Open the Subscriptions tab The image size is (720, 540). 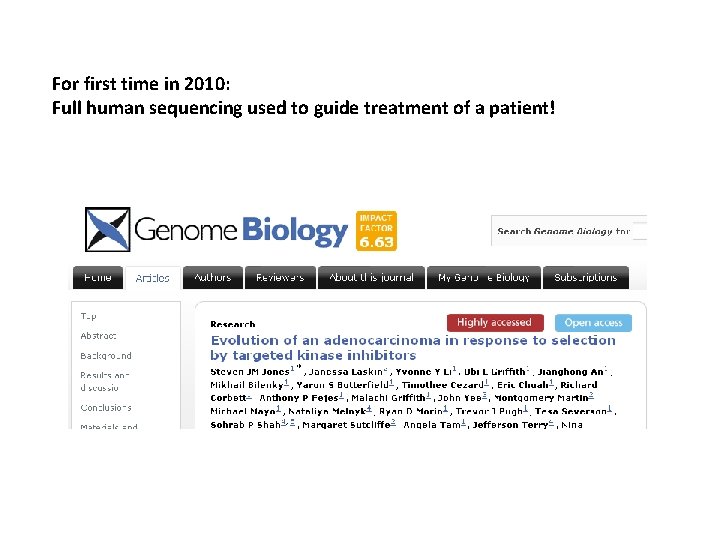point(585,277)
